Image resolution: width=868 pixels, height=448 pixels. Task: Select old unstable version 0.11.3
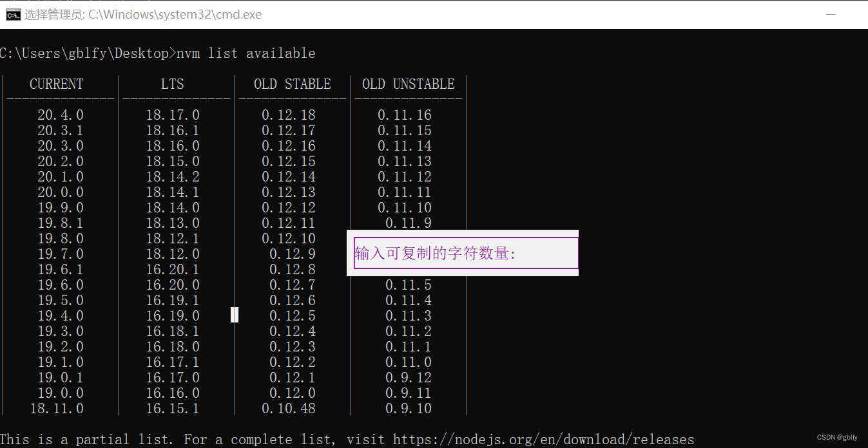409,316
